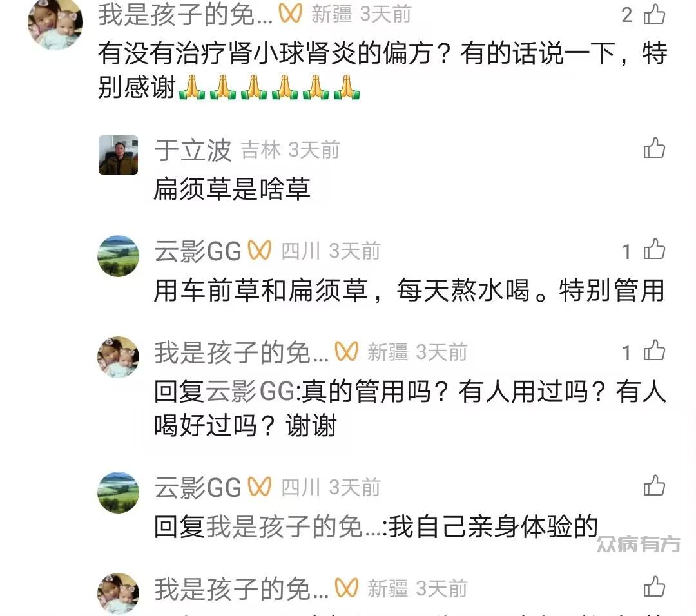Open 于立波's profile avatar
The image size is (696, 616).
(x=118, y=155)
